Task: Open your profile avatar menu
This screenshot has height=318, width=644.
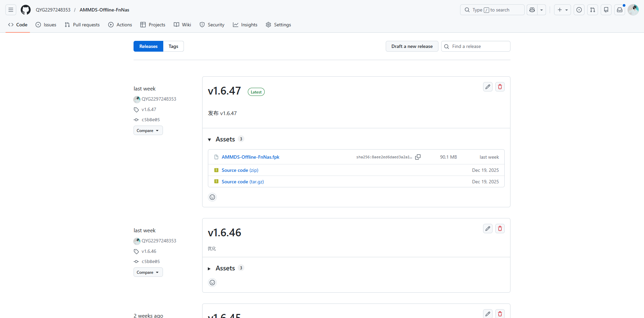Action: 633,10
